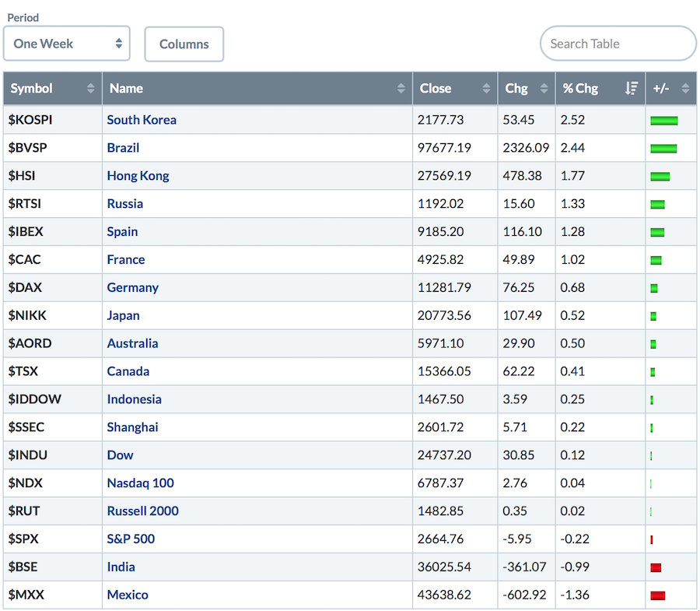Click the Close column sort arrows
The width and height of the screenshot is (700, 611).
pyautogui.click(x=486, y=89)
